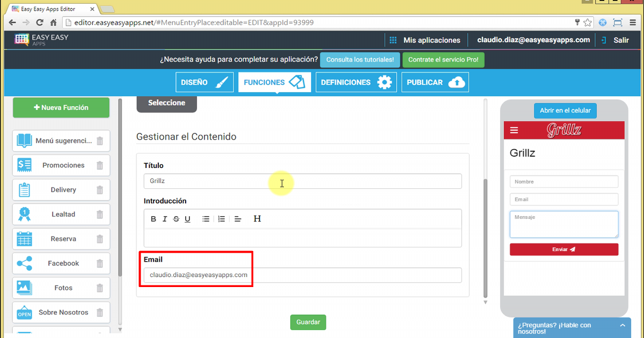Insert a numbered list in editor
This screenshot has width=644, height=338.
point(221,219)
